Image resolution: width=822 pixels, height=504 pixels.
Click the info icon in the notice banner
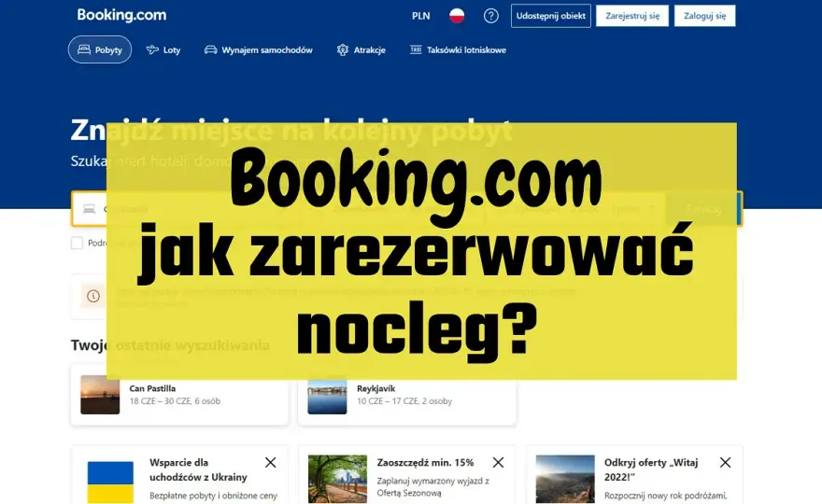pyautogui.click(x=93, y=296)
